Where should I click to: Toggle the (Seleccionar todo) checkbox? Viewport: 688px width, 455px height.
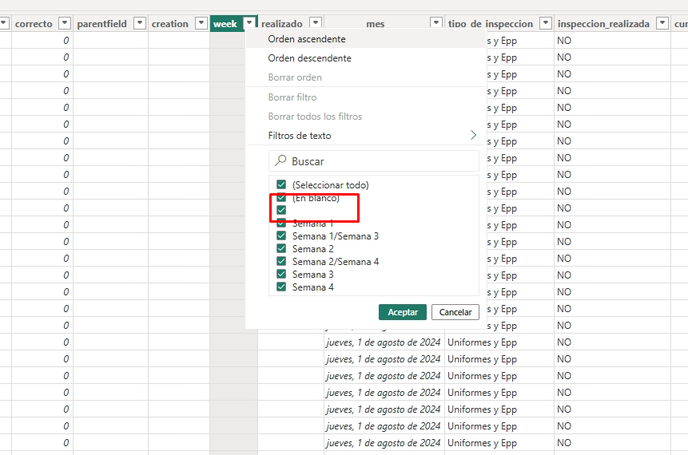282,185
